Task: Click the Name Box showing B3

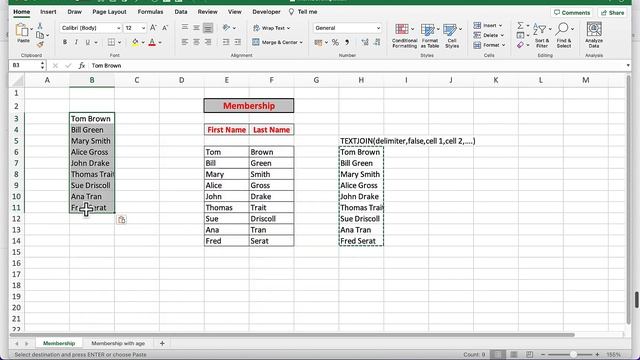Action: click(x=27, y=65)
